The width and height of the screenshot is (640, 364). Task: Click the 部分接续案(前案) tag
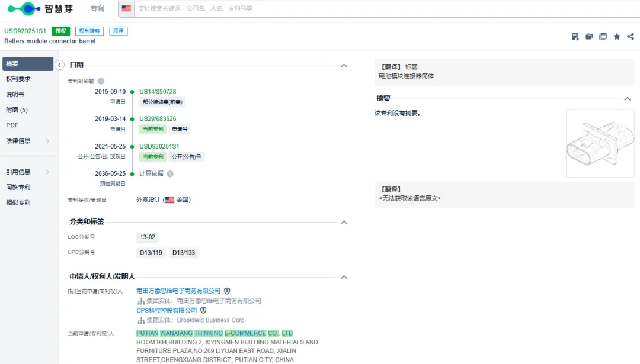[x=162, y=102]
